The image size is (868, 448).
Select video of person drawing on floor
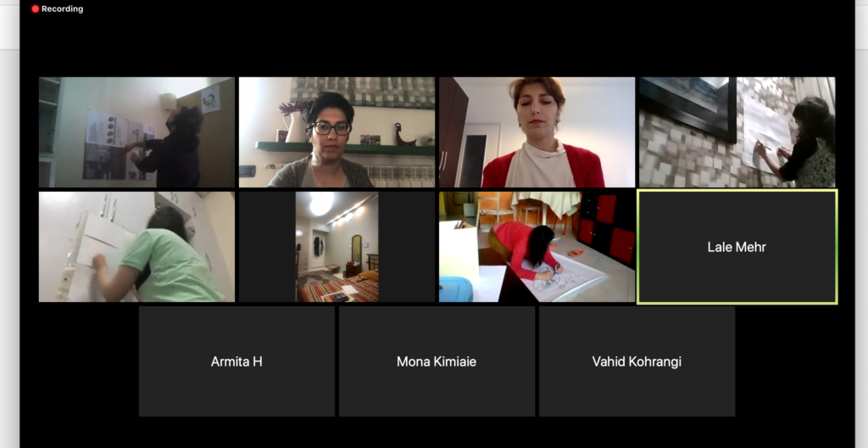click(537, 247)
